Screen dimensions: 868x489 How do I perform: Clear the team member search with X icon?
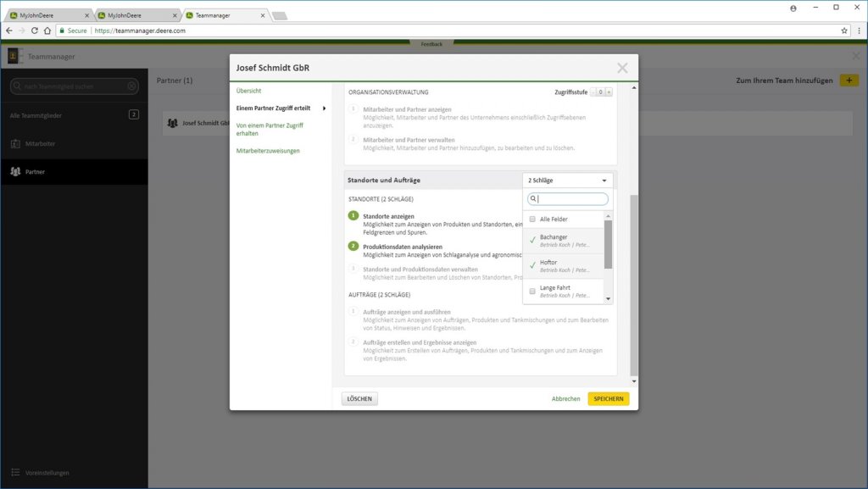tap(131, 86)
